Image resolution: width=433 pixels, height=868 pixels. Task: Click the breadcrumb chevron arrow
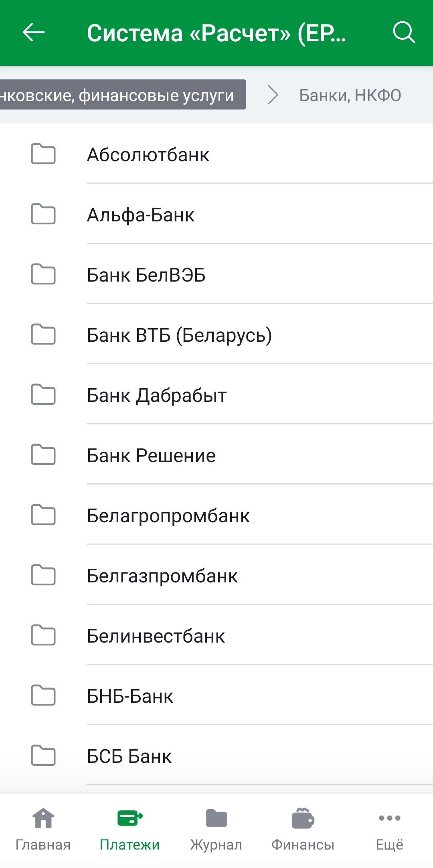pos(273,95)
